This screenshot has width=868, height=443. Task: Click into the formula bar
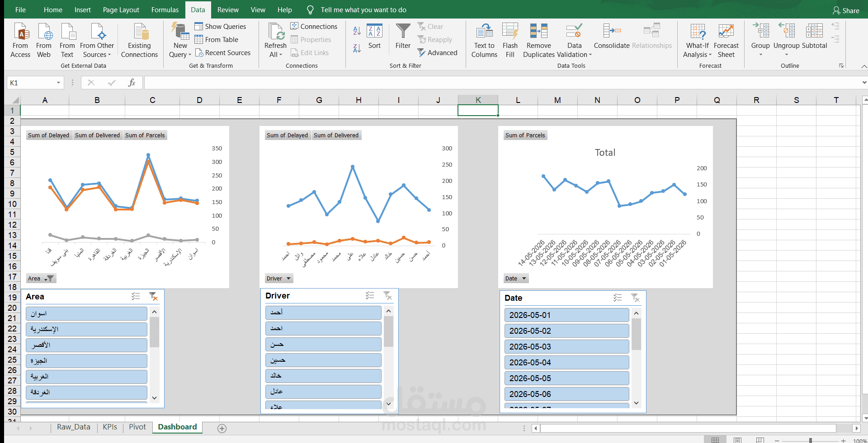[x=502, y=83]
